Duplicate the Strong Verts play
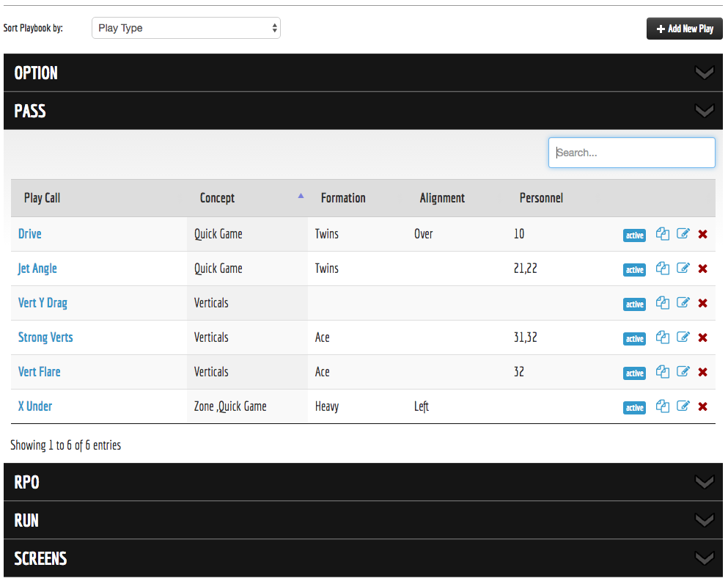Screen dimensions: 728x581 coord(663,337)
